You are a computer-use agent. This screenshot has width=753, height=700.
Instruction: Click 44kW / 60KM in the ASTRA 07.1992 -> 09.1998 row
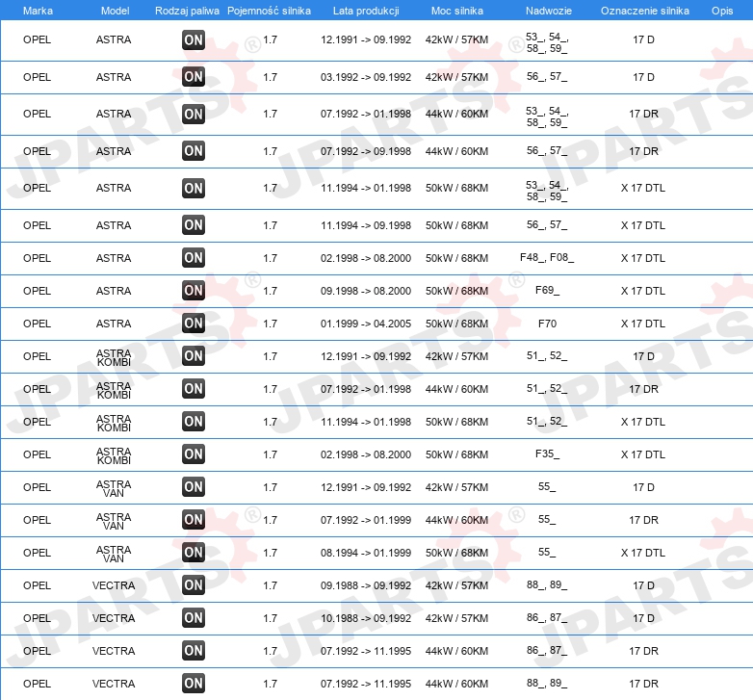(456, 151)
